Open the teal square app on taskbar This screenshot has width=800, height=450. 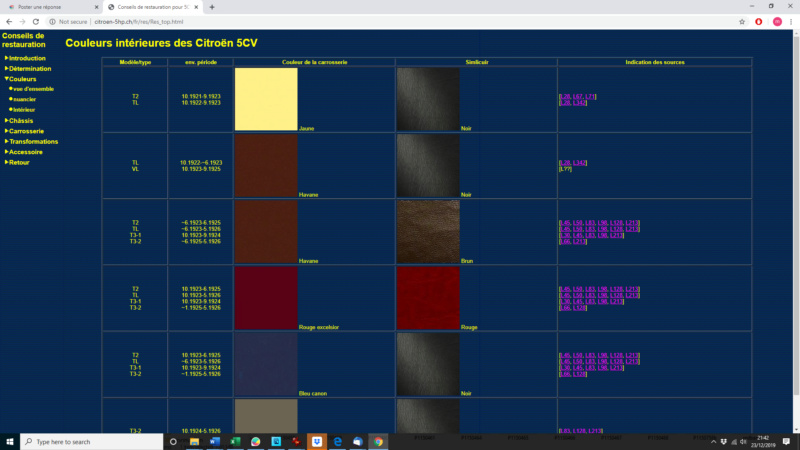point(276,441)
